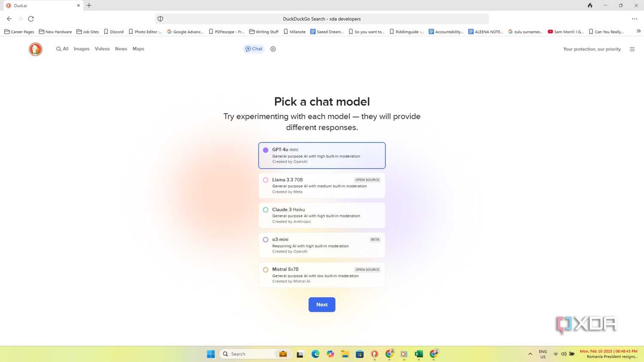644x362 pixels.
Task: Select the Mistral 8x7B radio button
Action: click(x=266, y=270)
